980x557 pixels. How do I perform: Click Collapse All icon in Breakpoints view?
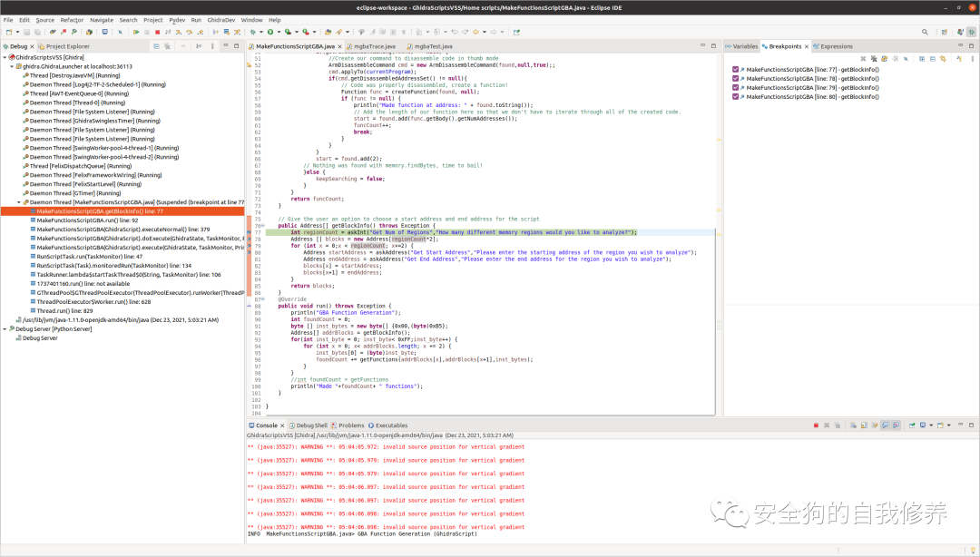point(933,59)
